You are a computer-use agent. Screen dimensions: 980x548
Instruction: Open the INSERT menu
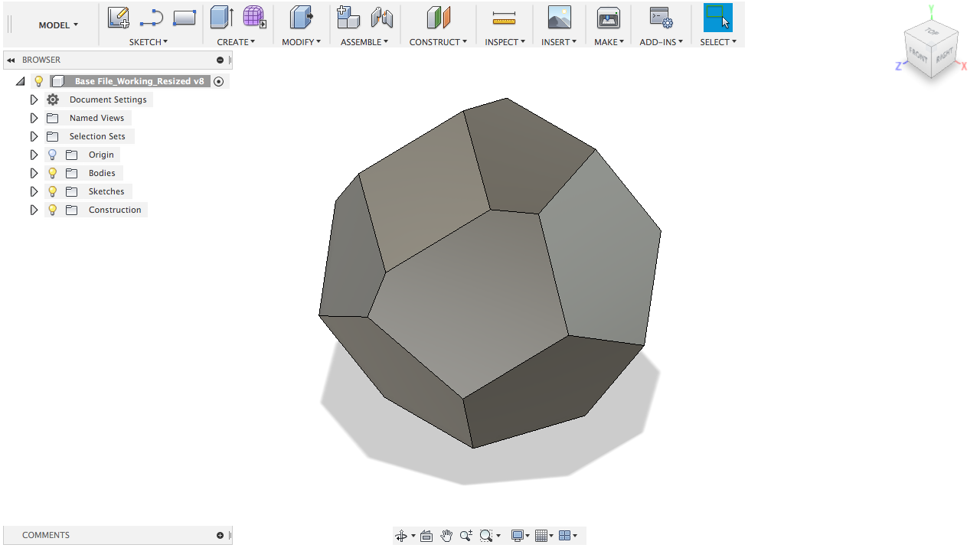pyautogui.click(x=559, y=42)
